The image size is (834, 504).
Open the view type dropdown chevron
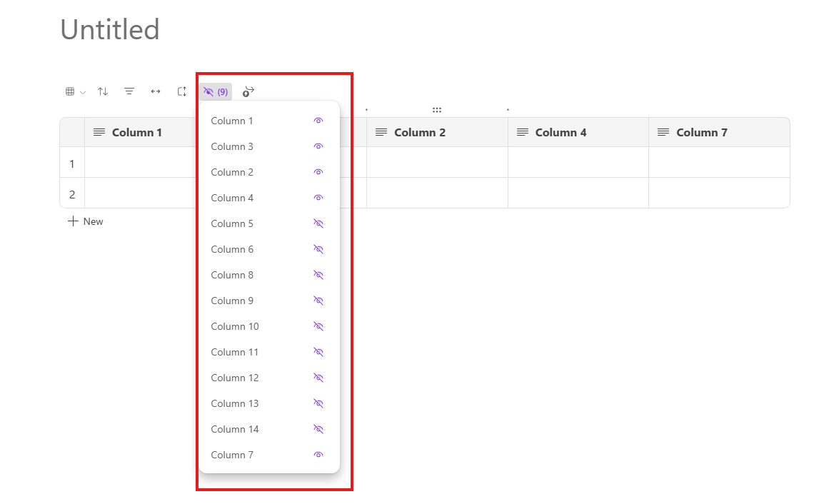point(81,91)
